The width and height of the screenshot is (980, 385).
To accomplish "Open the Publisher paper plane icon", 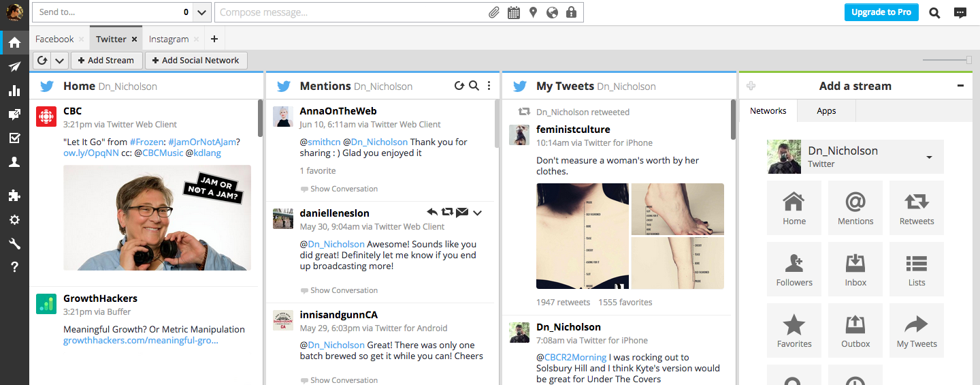I will (14, 67).
